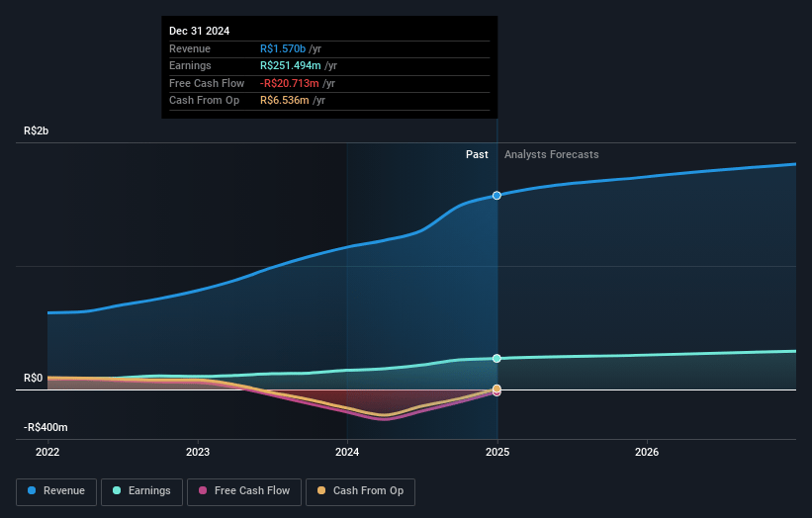Click the Dec 31 2024 tooltip date
The width and height of the screenshot is (812, 518).
[x=200, y=31]
